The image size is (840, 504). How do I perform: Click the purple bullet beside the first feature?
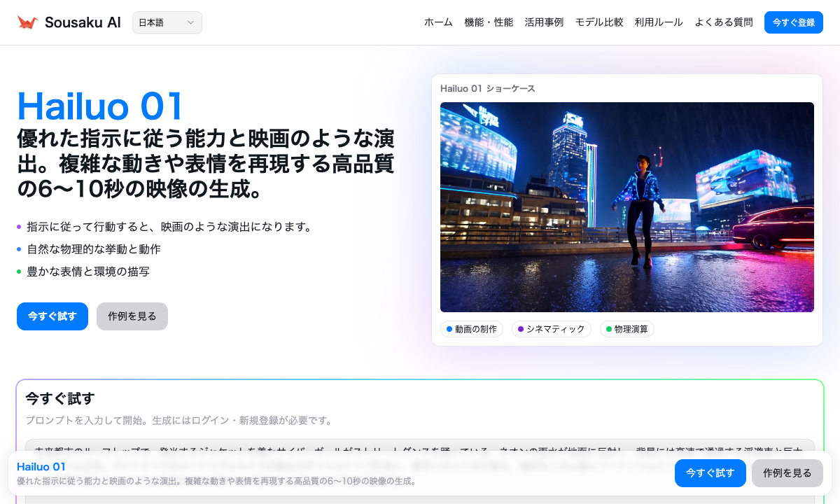pos(19,227)
